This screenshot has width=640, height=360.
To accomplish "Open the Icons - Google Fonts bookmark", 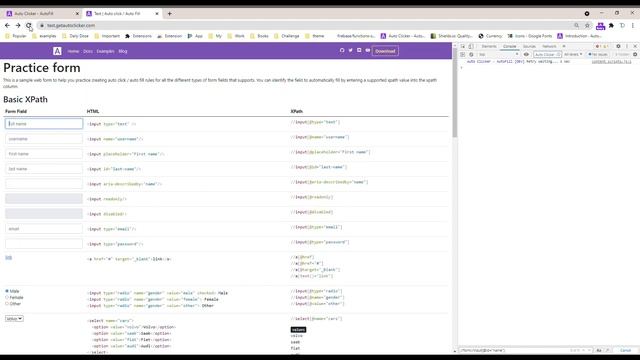I will click(x=529, y=36).
